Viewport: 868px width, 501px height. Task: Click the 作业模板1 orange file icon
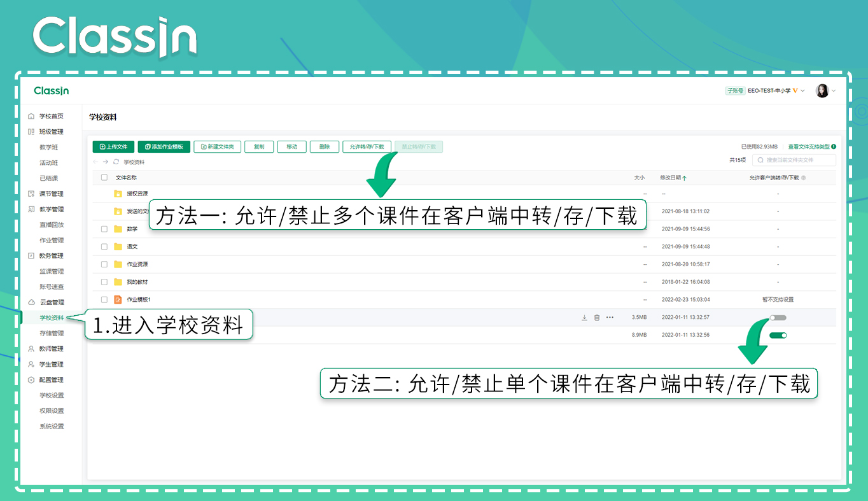[118, 299]
